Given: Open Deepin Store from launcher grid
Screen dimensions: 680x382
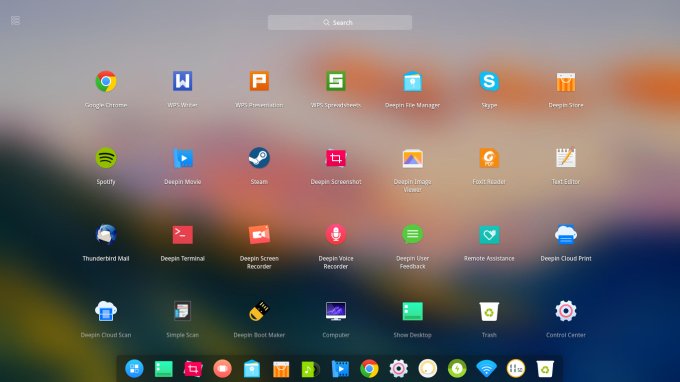Looking at the screenshot, I should (566, 82).
